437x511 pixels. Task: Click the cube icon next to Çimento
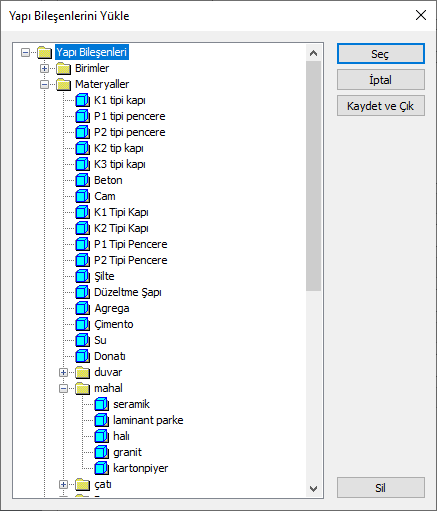point(82,324)
